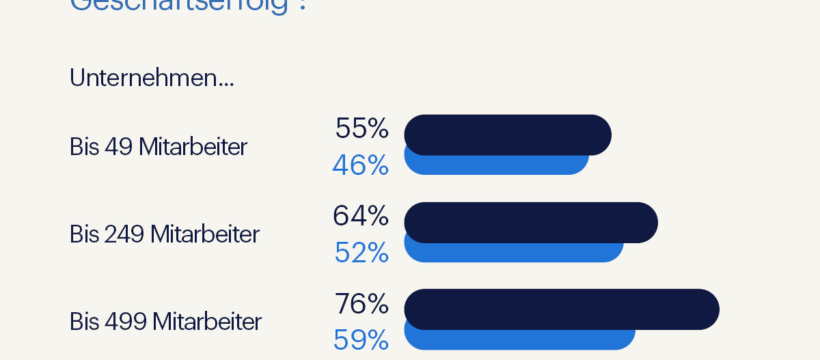Click the right end of 55% bar
Viewport: 820px width, 360px height.
tap(598, 135)
